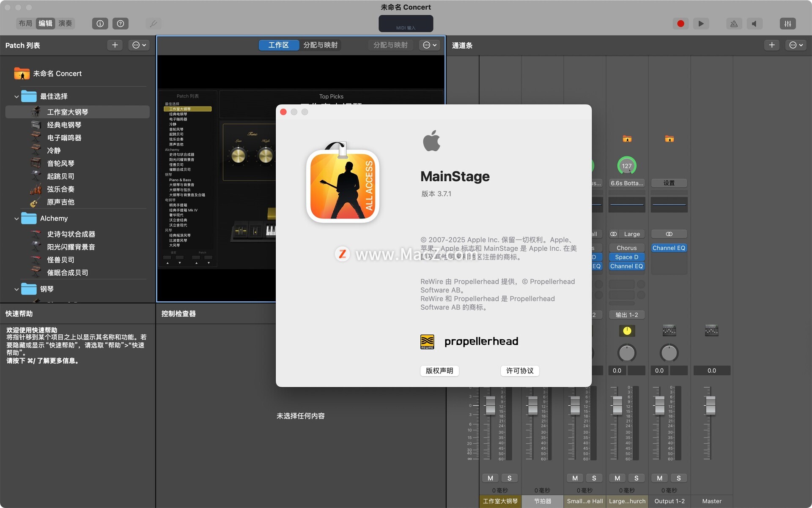Solo the Output 1-2 channel strip

(679, 478)
